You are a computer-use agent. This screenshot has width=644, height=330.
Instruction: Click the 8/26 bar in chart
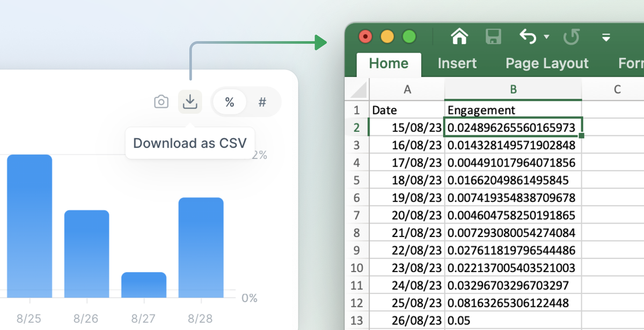click(87, 254)
